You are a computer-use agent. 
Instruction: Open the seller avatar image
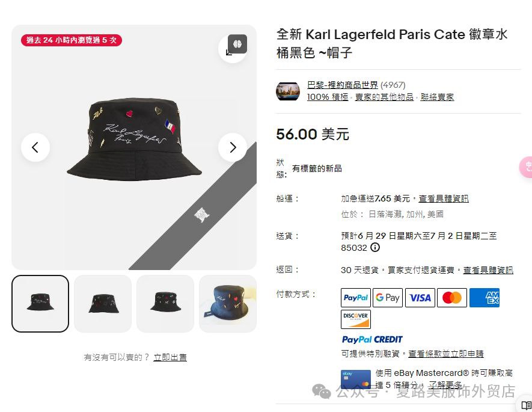pos(288,91)
